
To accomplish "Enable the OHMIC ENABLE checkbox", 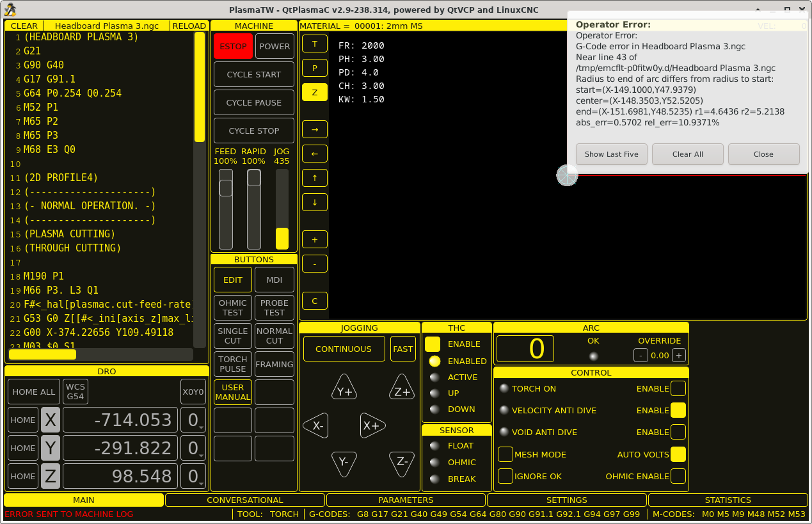I will pyautogui.click(x=678, y=476).
